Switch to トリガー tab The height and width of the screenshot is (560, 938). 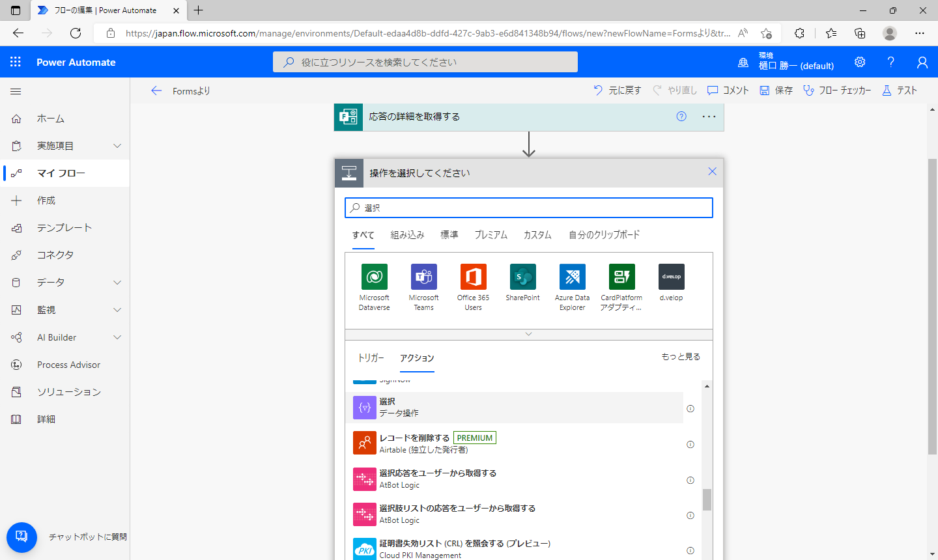(x=371, y=357)
